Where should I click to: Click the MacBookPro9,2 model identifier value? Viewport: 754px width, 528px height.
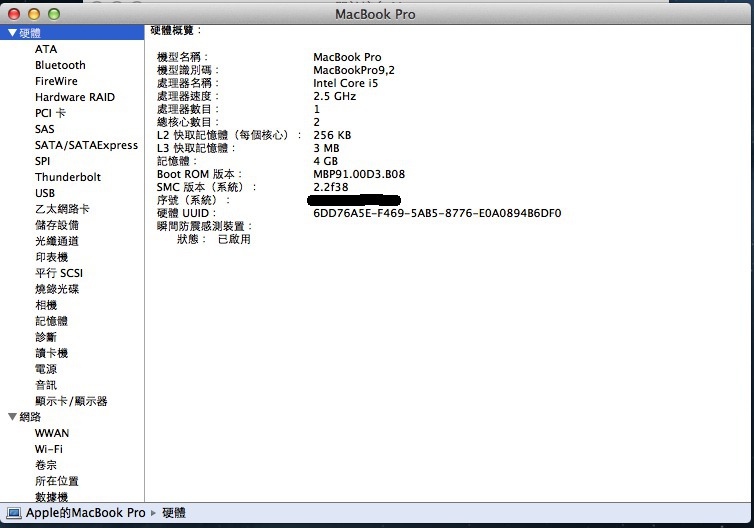coord(354,70)
